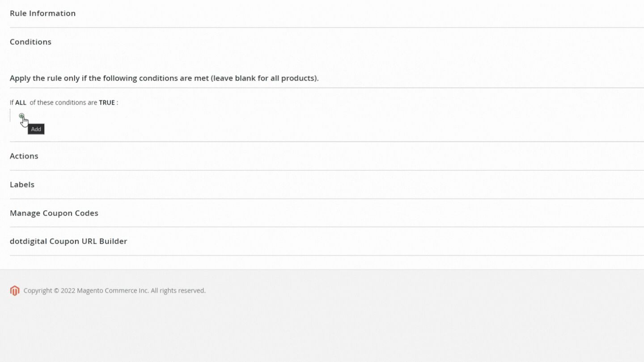Click the green plus Add condition icon

click(x=21, y=116)
